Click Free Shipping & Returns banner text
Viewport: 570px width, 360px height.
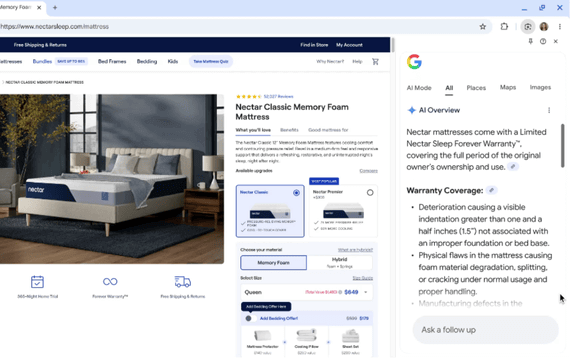coord(40,45)
